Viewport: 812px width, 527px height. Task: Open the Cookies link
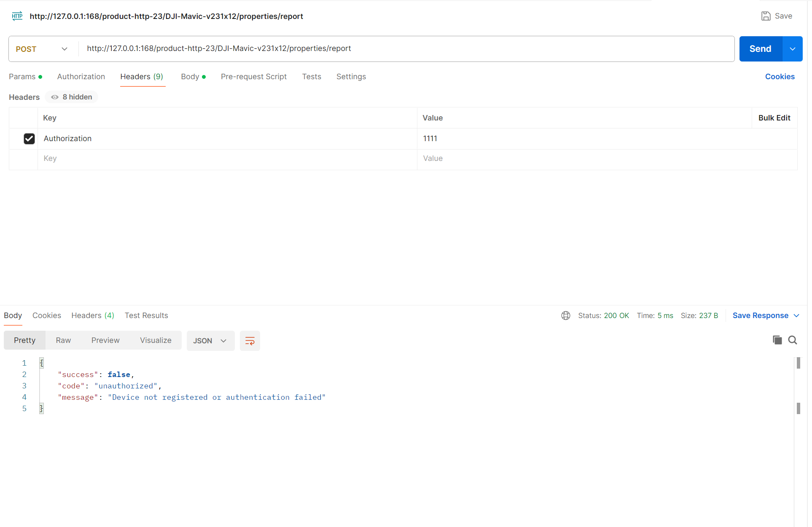tap(780, 77)
